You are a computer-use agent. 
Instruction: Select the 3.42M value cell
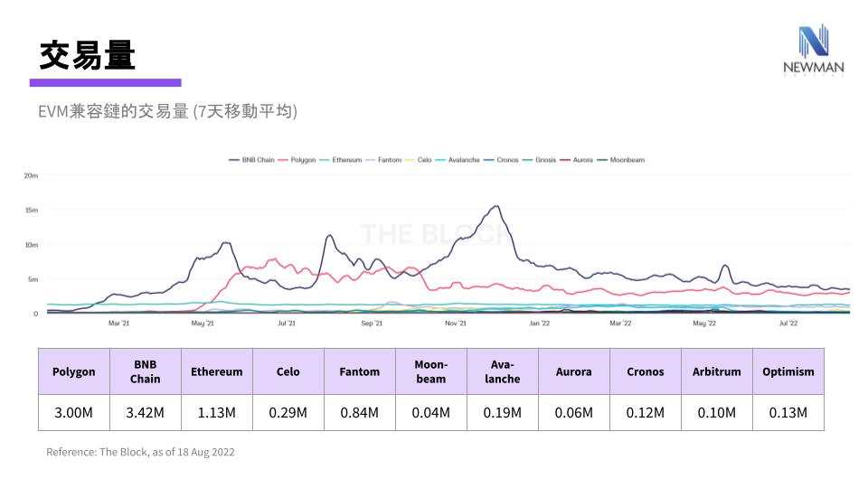(x=146, y=412)
